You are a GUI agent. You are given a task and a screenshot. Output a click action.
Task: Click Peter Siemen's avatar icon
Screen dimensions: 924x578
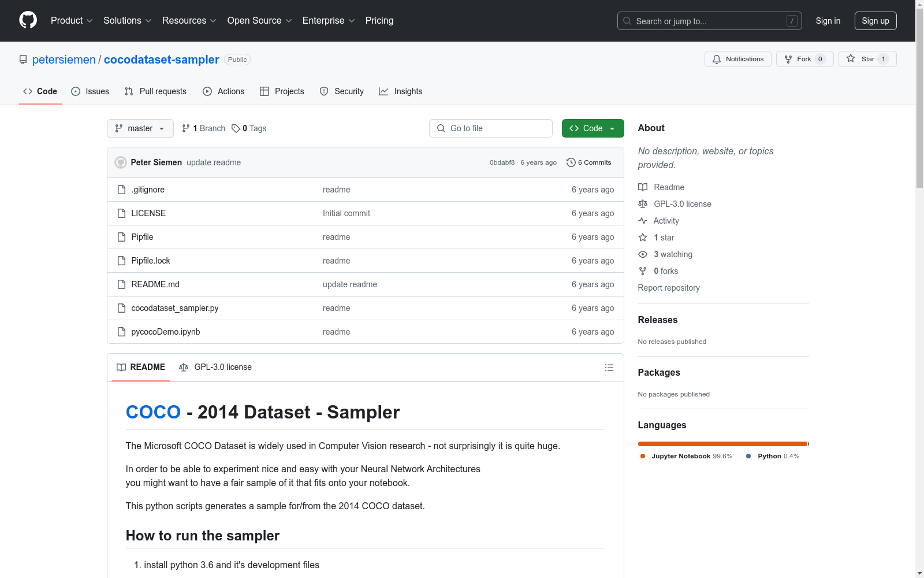121,162
